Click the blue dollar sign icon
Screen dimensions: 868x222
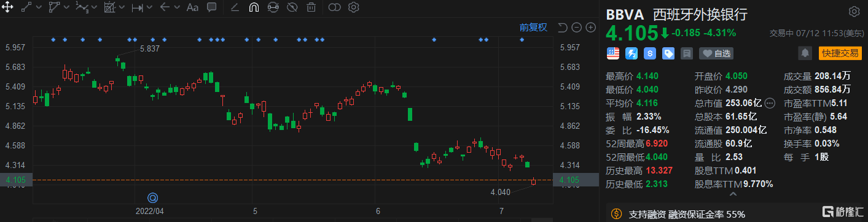(650, 53)
